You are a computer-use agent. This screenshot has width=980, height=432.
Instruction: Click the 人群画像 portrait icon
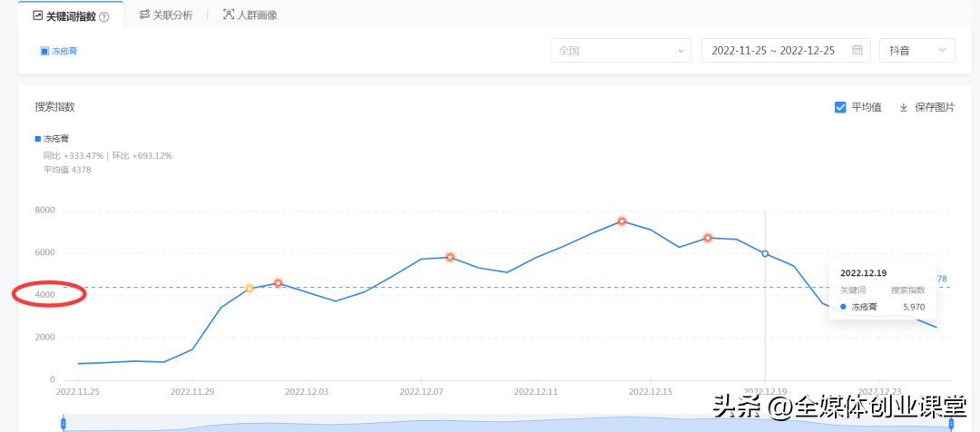point(228,15)
